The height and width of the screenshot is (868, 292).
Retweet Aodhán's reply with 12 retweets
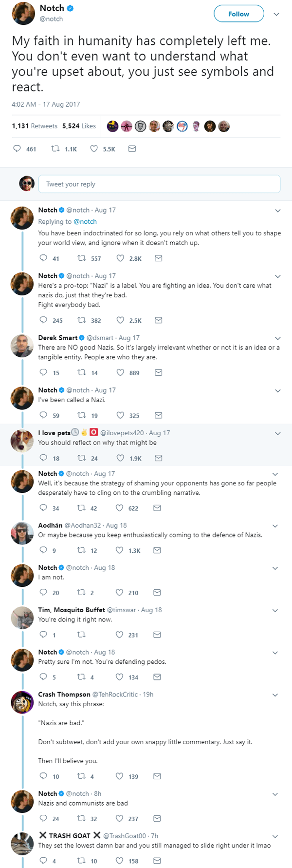82,550
